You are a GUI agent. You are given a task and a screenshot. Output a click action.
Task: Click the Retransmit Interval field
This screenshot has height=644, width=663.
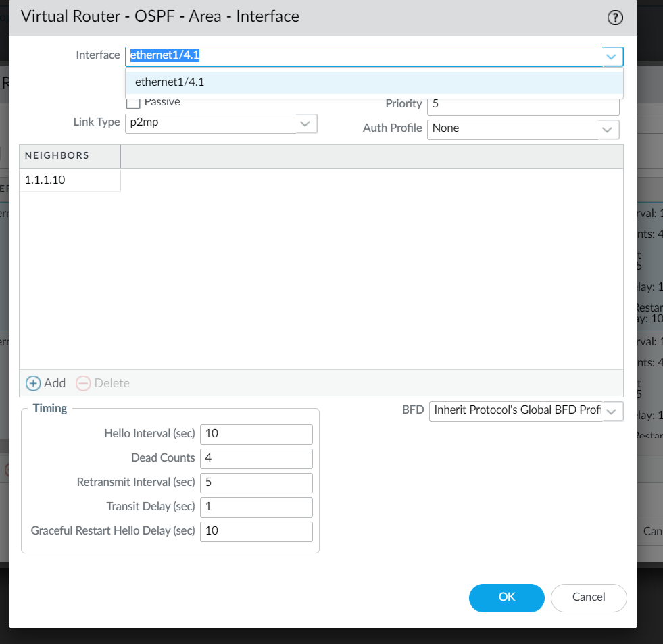coord(256,482)
